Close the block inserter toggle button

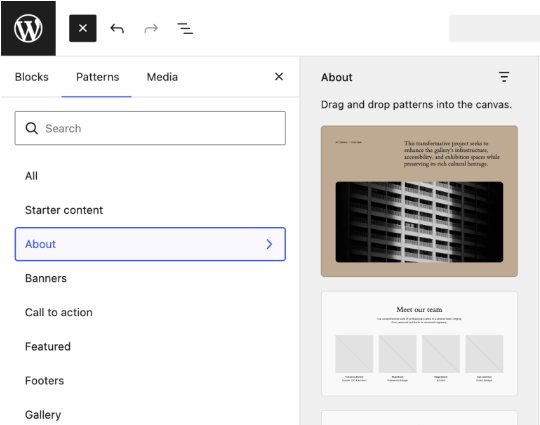tap(83, 28)
